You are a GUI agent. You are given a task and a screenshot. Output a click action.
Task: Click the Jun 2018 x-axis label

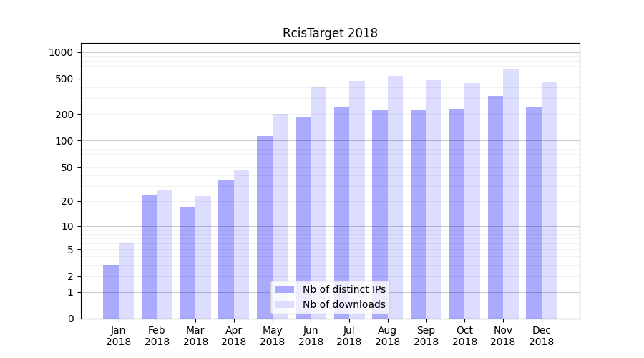(x=311, y=336)
